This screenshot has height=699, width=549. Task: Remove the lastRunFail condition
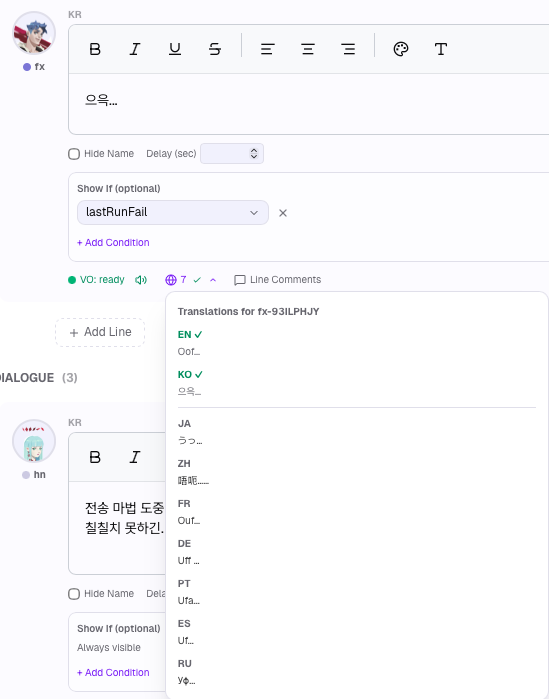[283, 213]
